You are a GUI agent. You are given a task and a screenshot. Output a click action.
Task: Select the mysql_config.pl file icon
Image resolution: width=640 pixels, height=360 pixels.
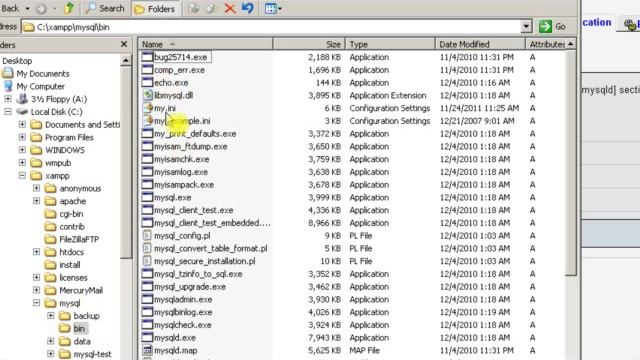click(x=147, y=236)
